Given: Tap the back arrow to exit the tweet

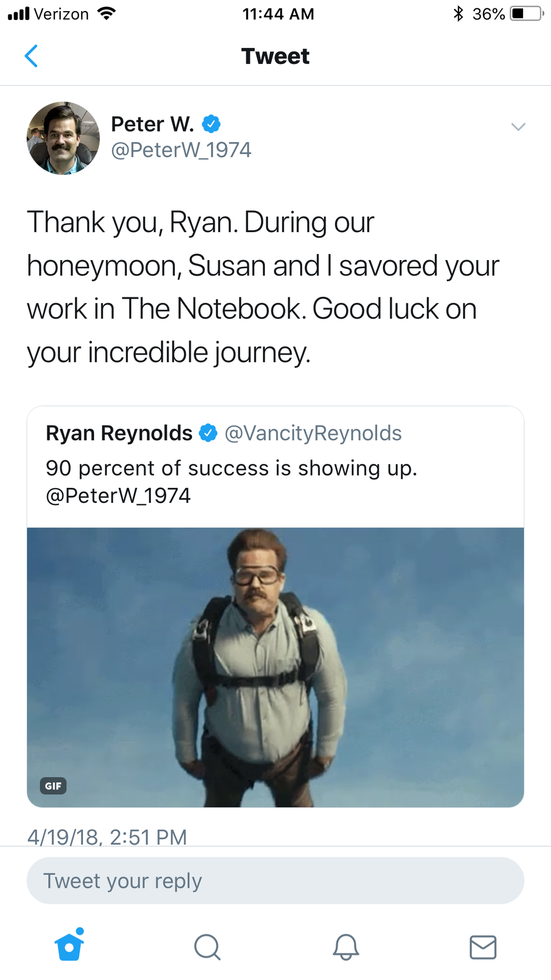Looking at the screenshot, I should point(32,56).
